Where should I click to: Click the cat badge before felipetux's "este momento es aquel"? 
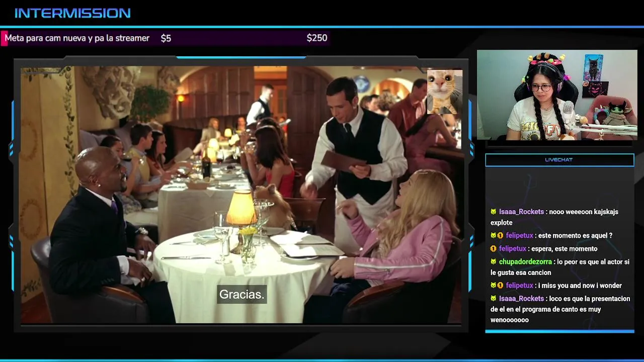(x=494, y=235)
